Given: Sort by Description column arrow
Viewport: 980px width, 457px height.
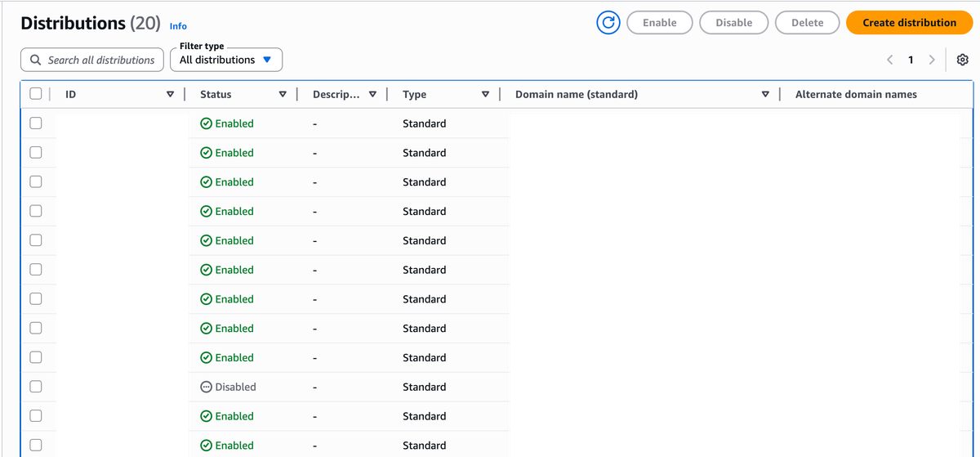Looking at the screenshot, I should coord(372,94).
